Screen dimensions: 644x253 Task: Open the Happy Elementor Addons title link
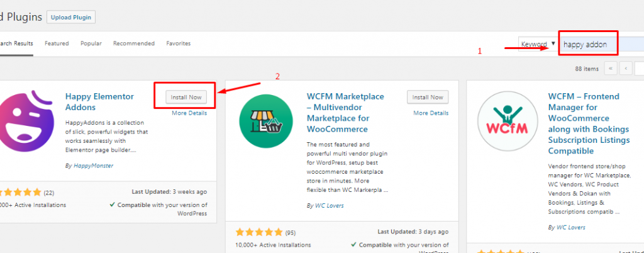[x=100, y=102]
